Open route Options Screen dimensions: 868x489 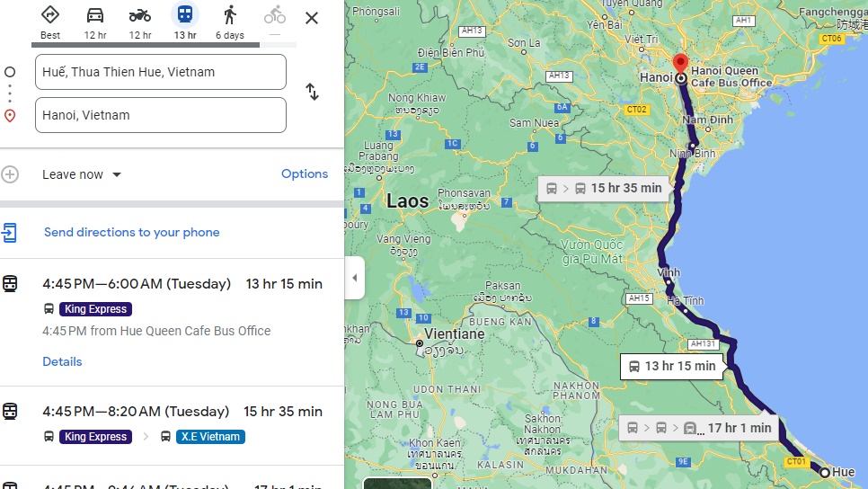(x=305, y=173)
